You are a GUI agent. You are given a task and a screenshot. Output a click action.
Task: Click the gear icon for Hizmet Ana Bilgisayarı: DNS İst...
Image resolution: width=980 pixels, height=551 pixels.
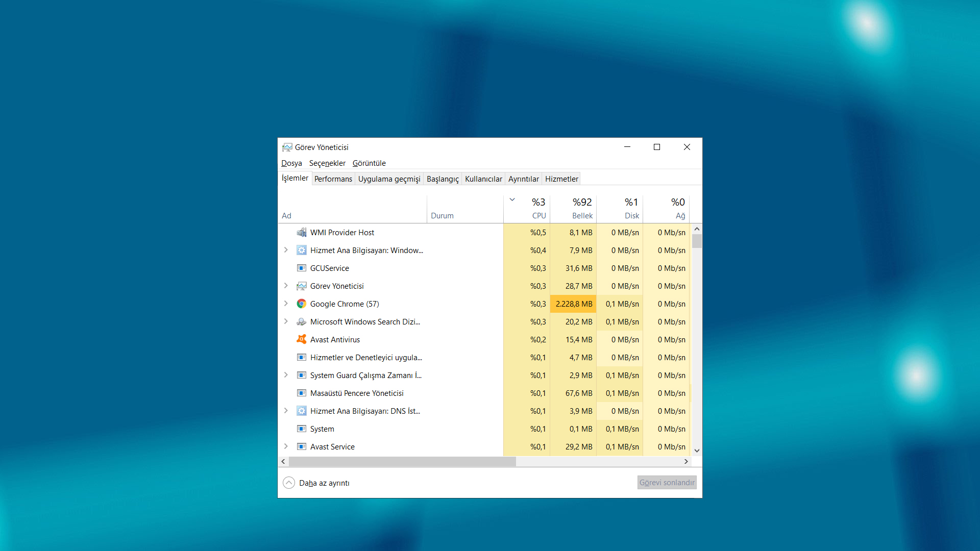(x=302, y=411)
